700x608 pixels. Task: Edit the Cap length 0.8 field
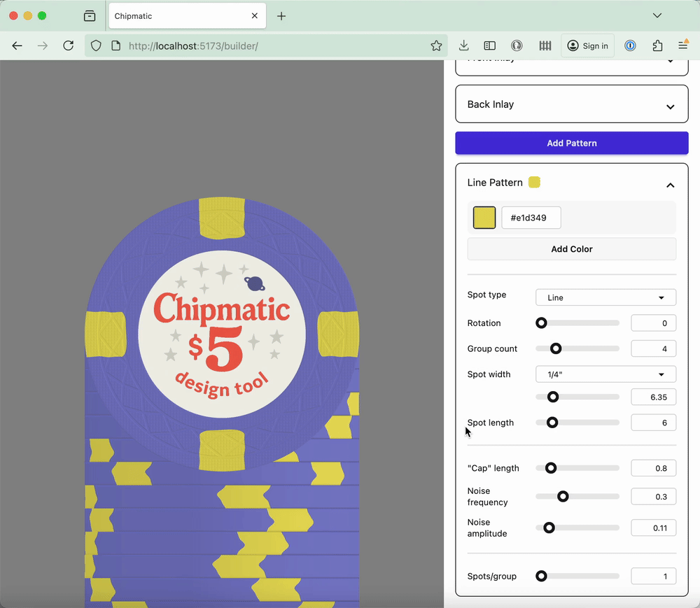[x=653, y=468]
